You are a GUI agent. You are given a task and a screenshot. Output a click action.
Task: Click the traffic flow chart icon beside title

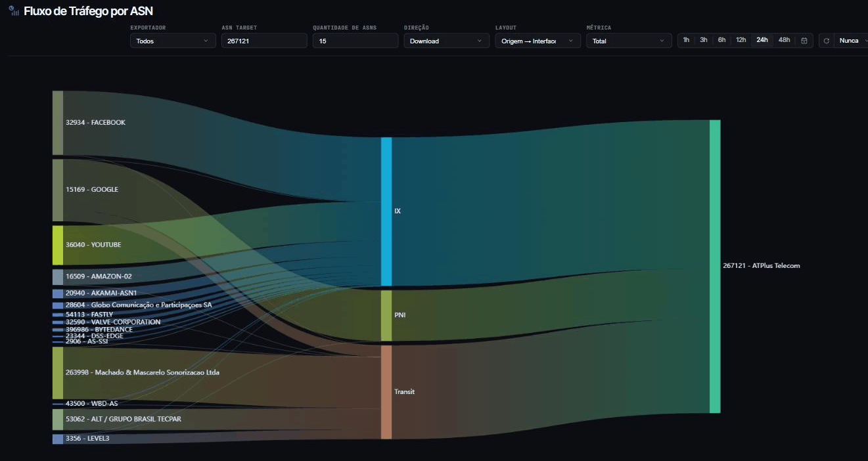[x=13, y=11]
